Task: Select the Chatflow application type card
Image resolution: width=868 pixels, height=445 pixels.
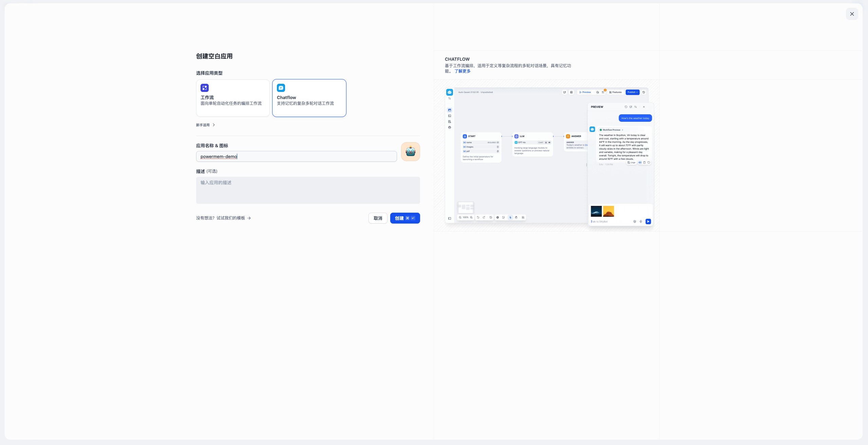Action: 309,98
